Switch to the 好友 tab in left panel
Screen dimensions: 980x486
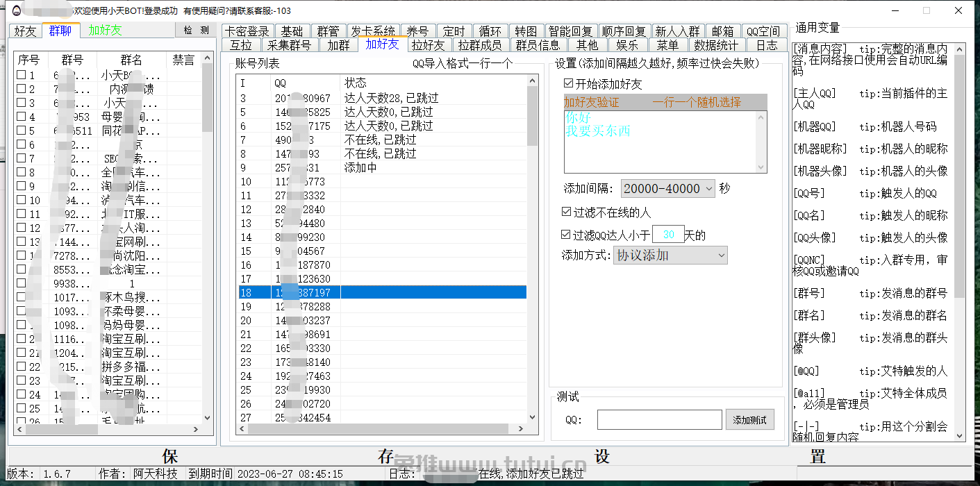(26, 31)
